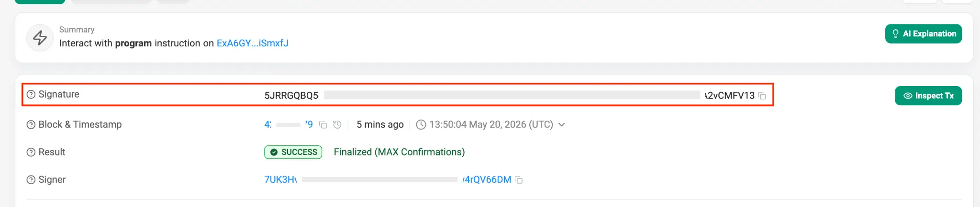
Task: Click the clock icon before 13:50:04 timestamp
Action: (x=421, y=125)
